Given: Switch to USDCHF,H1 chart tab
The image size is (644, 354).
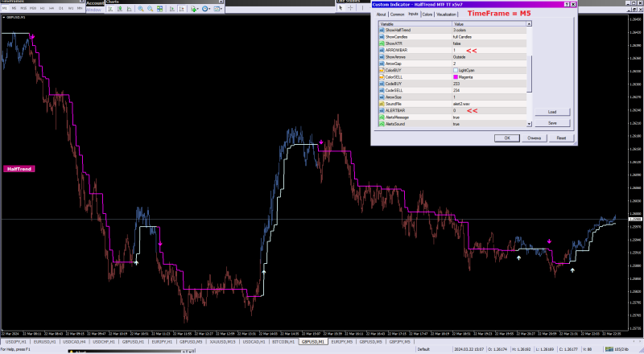Looking at the screenshot, I should [x=104, y=342].
